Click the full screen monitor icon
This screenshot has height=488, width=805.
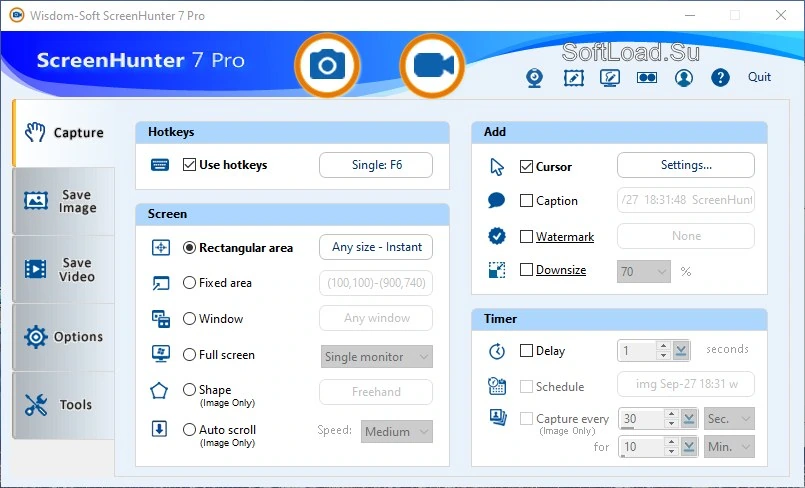(x=161, y=354)
